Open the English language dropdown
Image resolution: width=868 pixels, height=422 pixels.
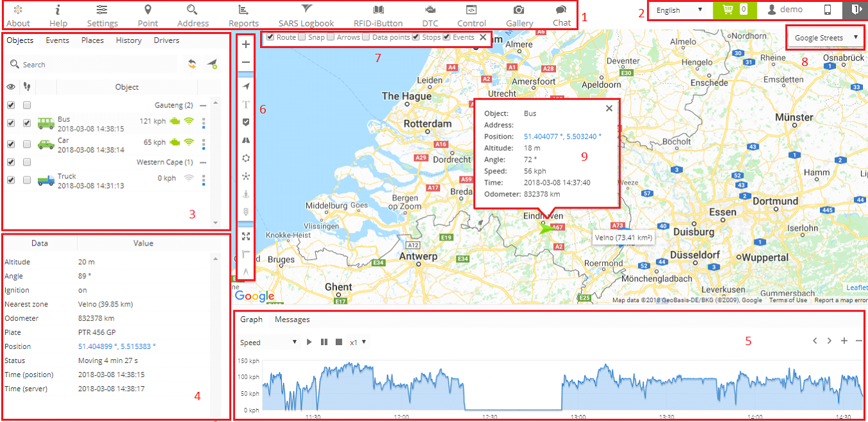(x=679, y=10)
